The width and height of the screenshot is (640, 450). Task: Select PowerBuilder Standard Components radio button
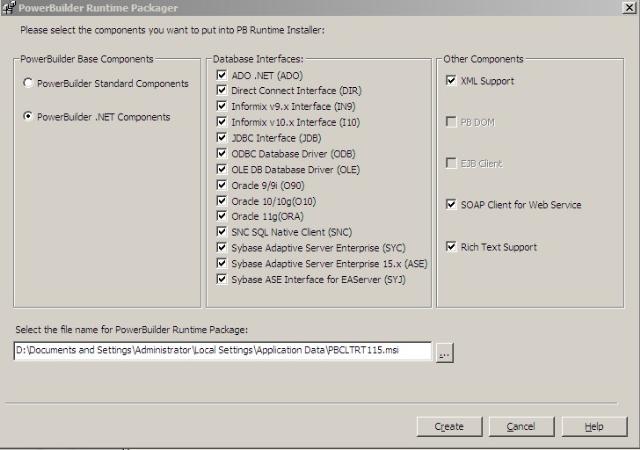(x=28, y=83)
